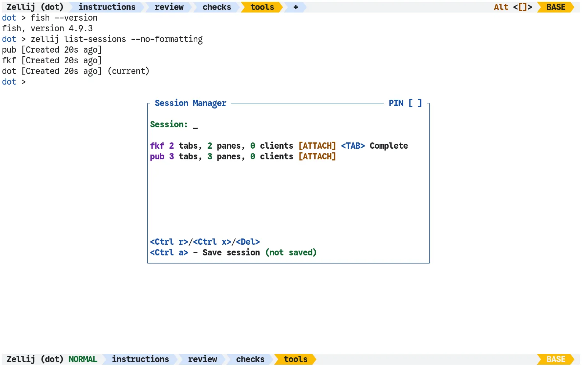Click the BASE layout indicator in top bar
The width and height of the screenshot is (588, 368).
(x=556, y=7)
